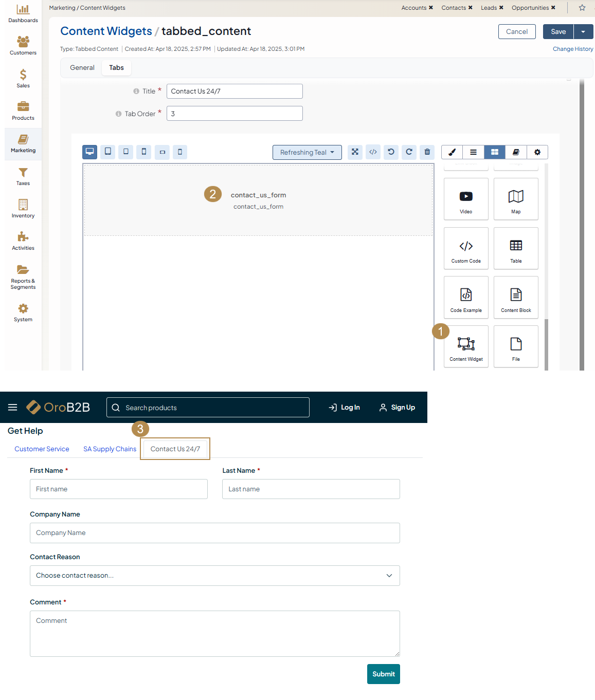This screenshot has width=595, height=700.
Task: Toggle fullscreen editor mode
Action: [355, 152]
